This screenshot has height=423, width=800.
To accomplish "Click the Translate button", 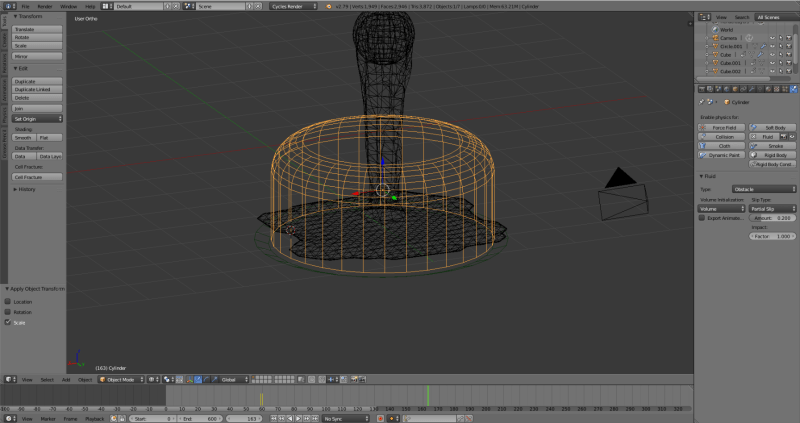I will [x=37, y=29].
